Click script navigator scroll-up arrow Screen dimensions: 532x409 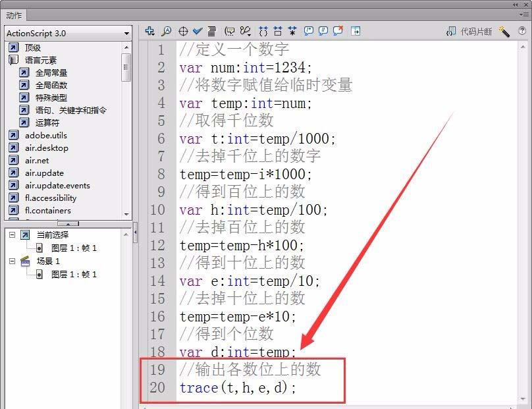coord(126,234)
